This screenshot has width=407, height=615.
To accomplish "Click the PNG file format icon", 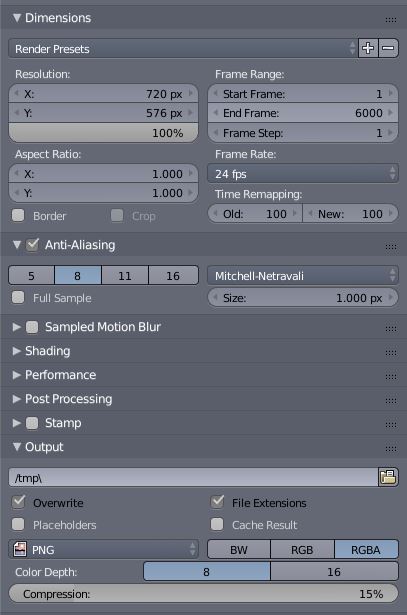I will click(20, 549).
